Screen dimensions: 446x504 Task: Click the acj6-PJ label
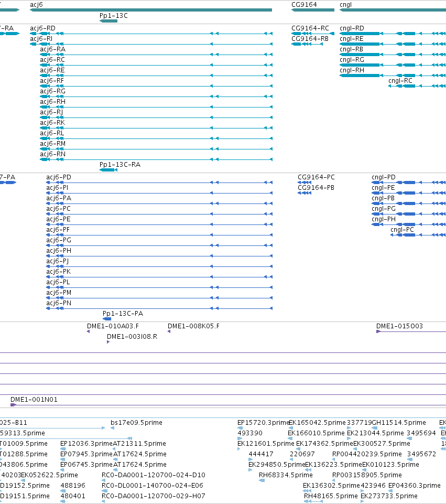pos(58,261)
